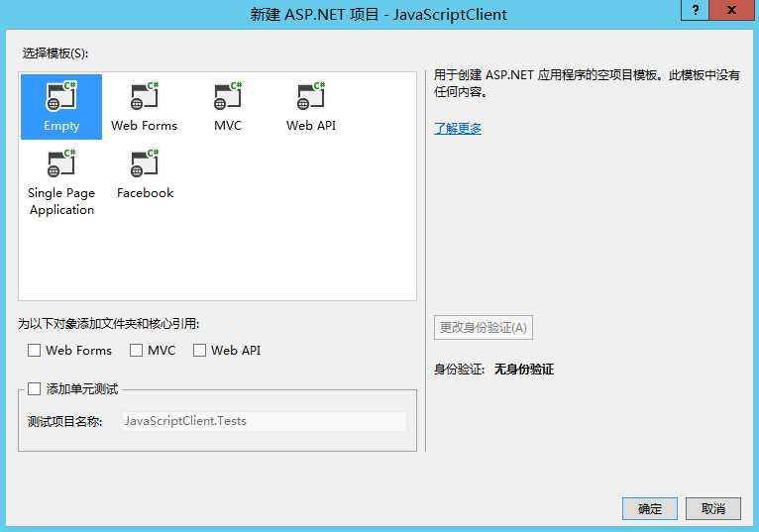759x532 pixels.
Task: Click the template description text 用于创建 ASP.NET
Action: click(587, 83)
